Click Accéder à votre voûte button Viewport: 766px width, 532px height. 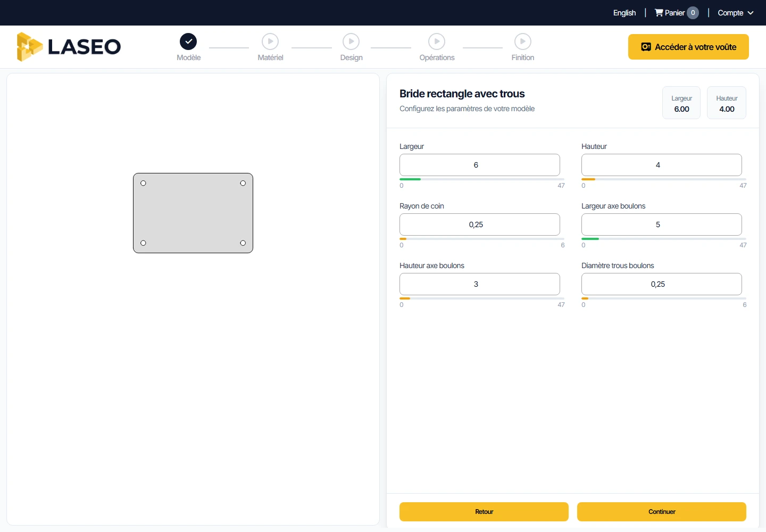688,47
